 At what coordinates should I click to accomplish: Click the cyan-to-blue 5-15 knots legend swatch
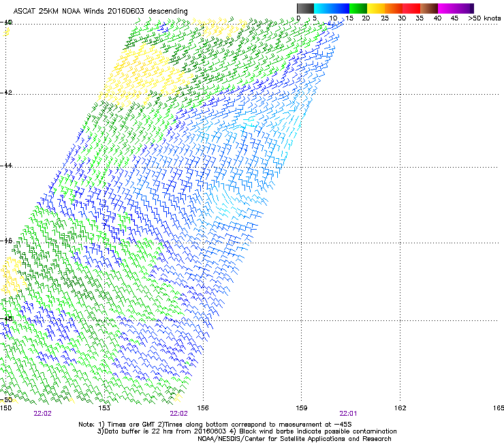point(332,8)
